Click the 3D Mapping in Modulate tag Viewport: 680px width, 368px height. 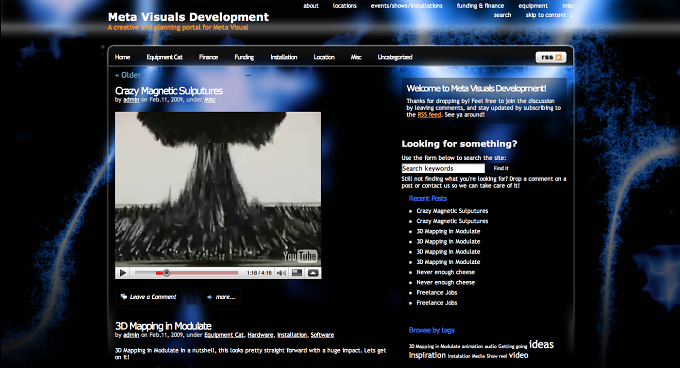pos(434,346)
